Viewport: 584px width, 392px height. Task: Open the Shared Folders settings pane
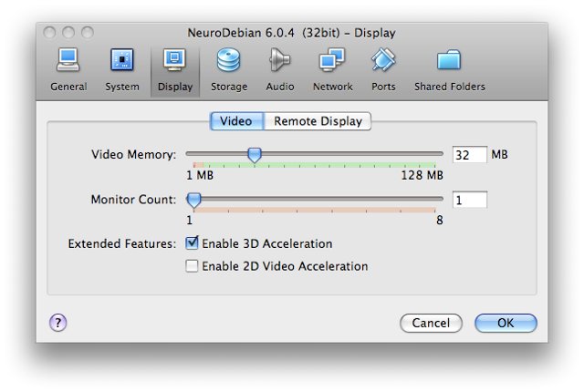point(450,70)
